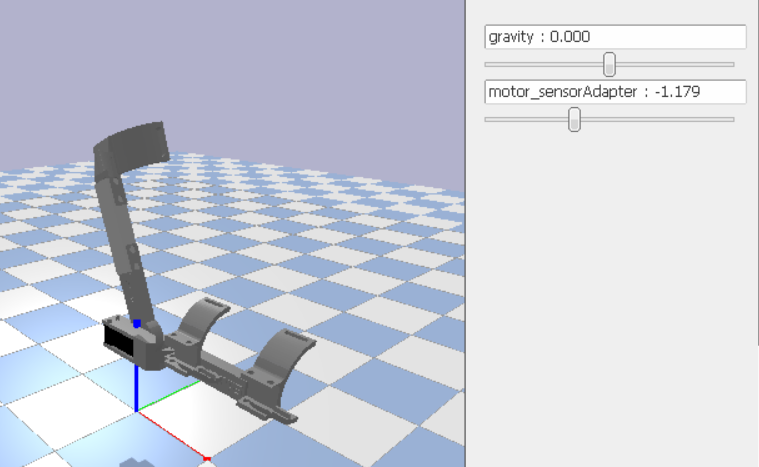Image resolution: width=759 pixels, height=467 pixels.
Task: Click the gravity value field
Action: (615, 37)
